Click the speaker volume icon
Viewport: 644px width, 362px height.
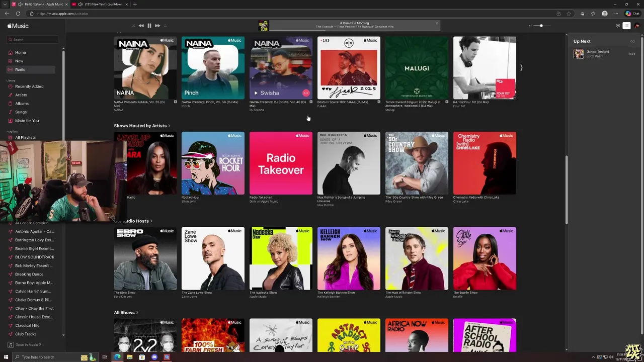coord(530,26)
